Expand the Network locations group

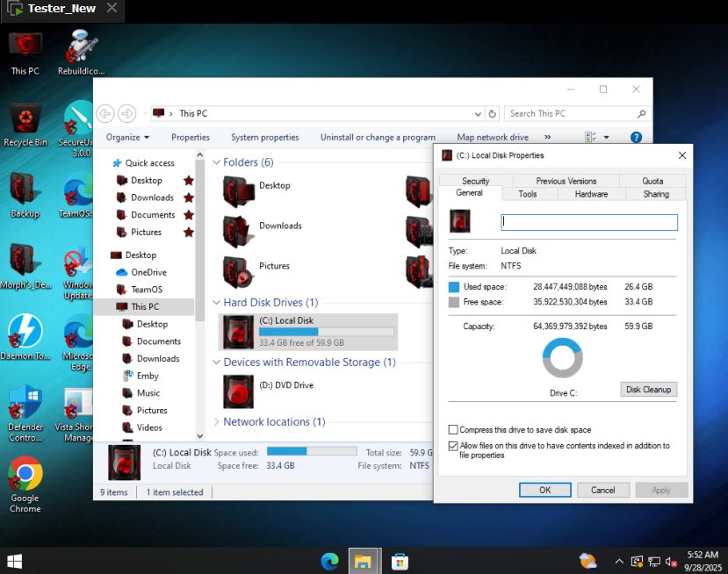(x=216, y=422)
